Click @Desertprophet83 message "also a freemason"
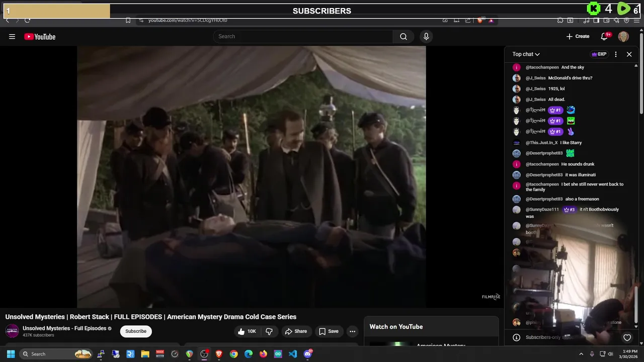Image resolution: width=644 pixels, height=362 pixels. point(582,199)
